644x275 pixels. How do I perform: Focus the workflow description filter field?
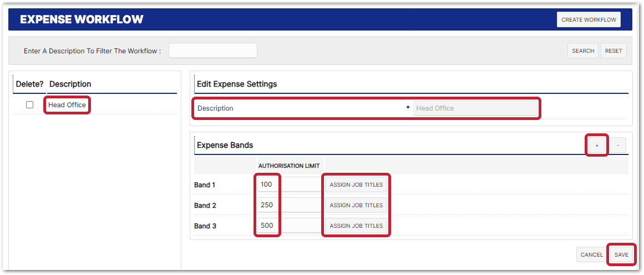[212, 51]
